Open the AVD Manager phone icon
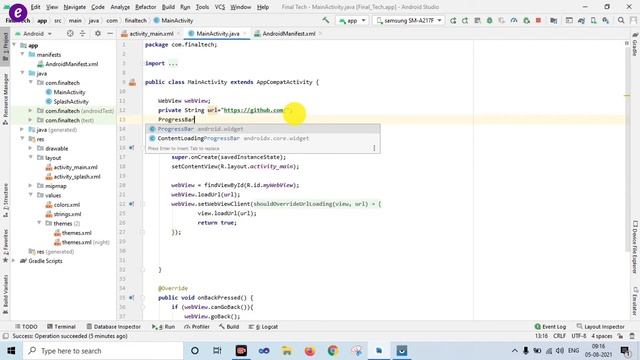This screenshot has height=360, width=640. [593, 20]
